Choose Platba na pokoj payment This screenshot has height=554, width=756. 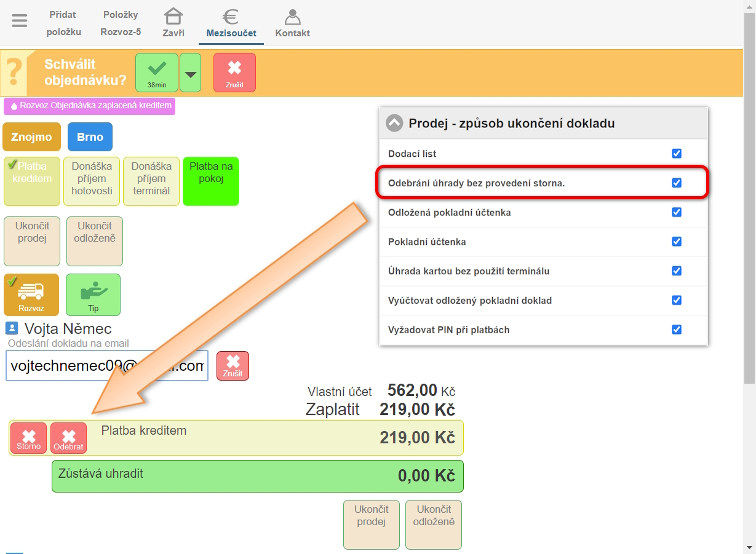coord(211,181)
